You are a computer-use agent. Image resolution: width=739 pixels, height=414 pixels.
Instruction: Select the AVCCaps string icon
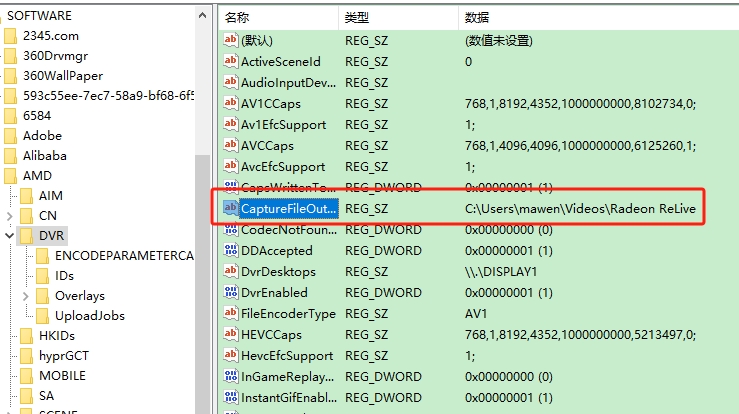tap(230, 145)
